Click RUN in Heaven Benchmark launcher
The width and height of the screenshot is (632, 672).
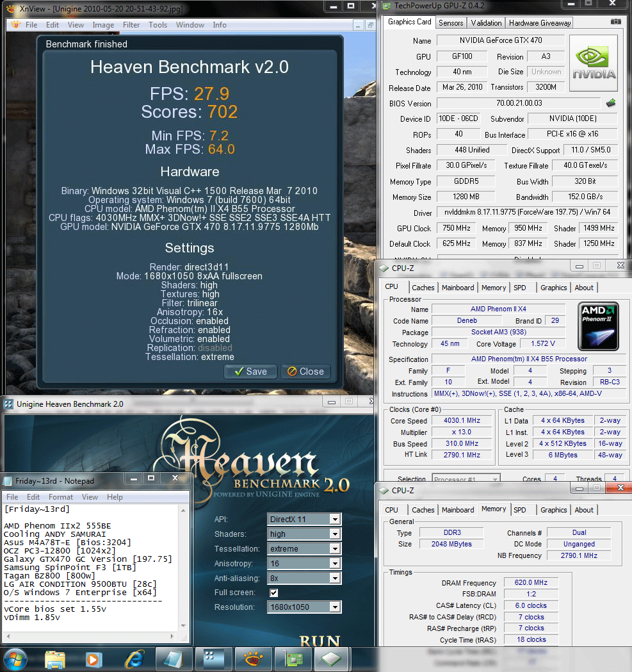320,641
